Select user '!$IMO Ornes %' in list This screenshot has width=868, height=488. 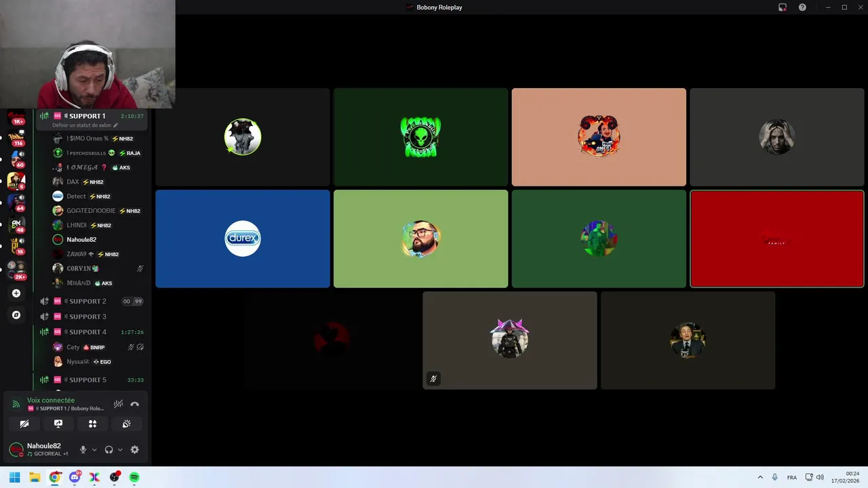tap(98, 138)
